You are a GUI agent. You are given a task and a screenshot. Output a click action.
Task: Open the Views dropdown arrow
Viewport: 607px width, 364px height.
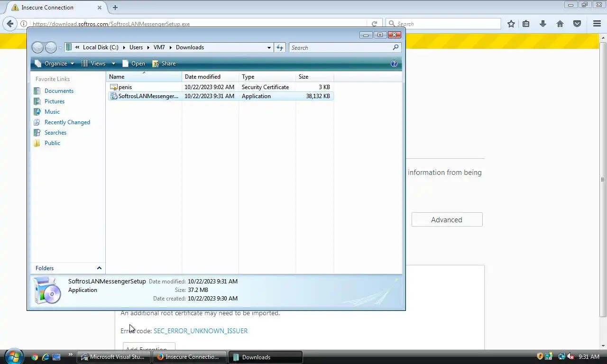click(113, 64)
